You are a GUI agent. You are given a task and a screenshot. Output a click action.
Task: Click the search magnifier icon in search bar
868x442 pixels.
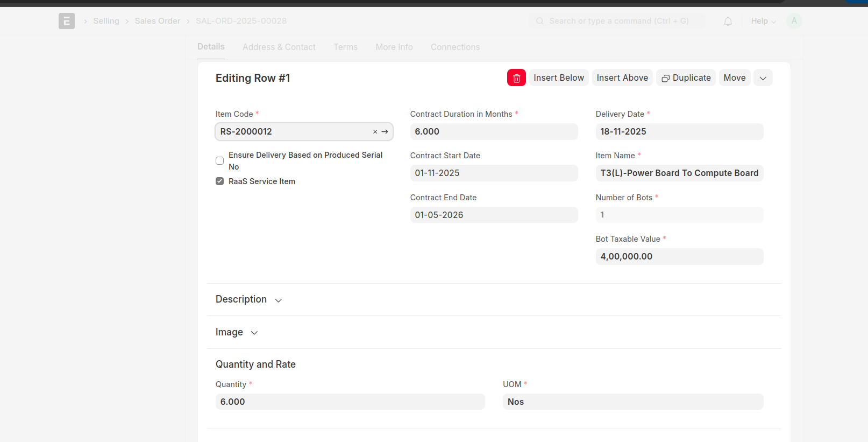click(539, 21)
